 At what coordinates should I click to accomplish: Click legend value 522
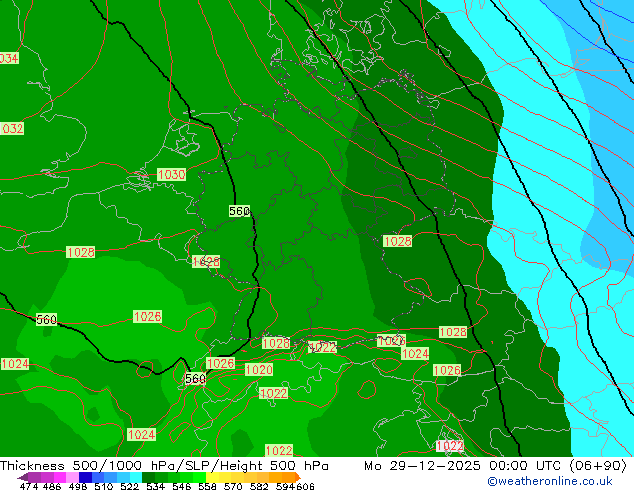[129, 486]
